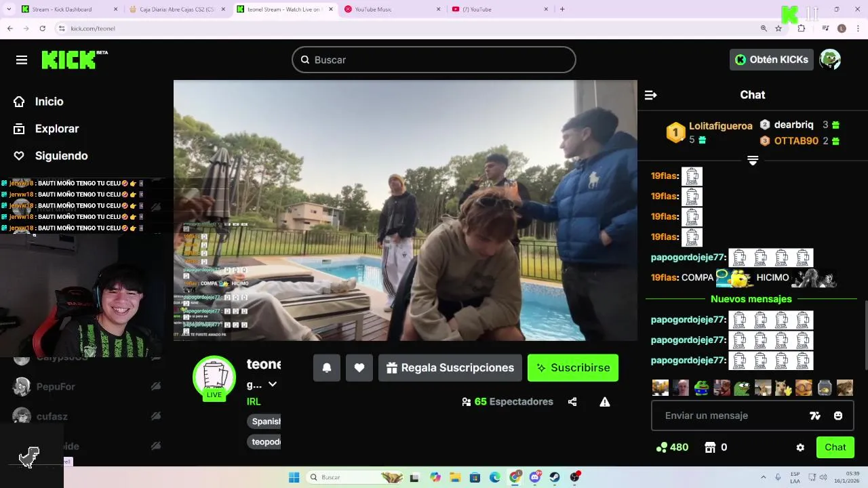Bookmark this page with the star icon
Screen dimensions: 868x488
[778, 28]
